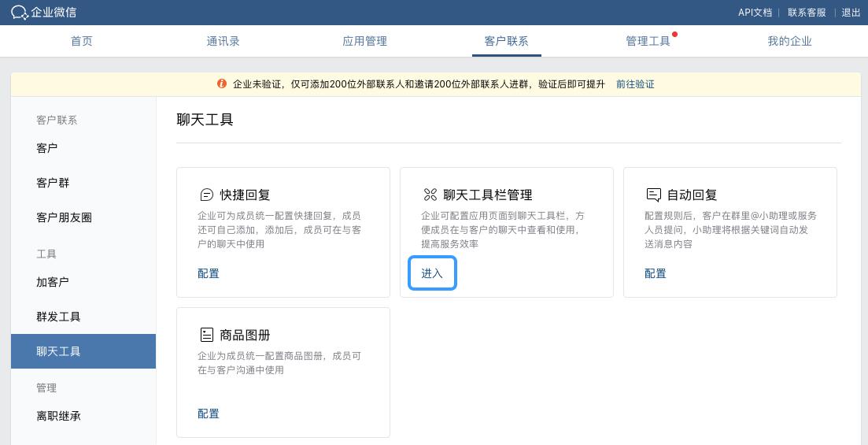Click the 快捷回复 chat bubble icon
This screenshot has height=445, width=868.
pos(207,195)
